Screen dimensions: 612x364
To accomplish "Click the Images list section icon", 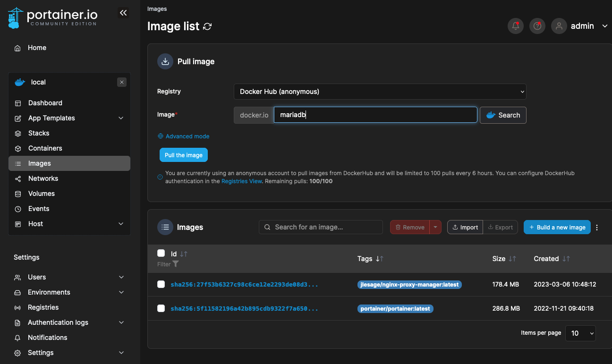I will point(165,227).
